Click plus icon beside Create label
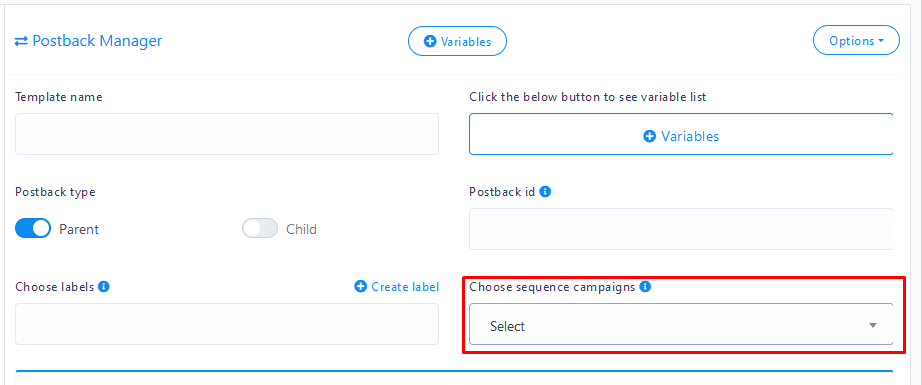The image size is (922, 385). (360, 287)
